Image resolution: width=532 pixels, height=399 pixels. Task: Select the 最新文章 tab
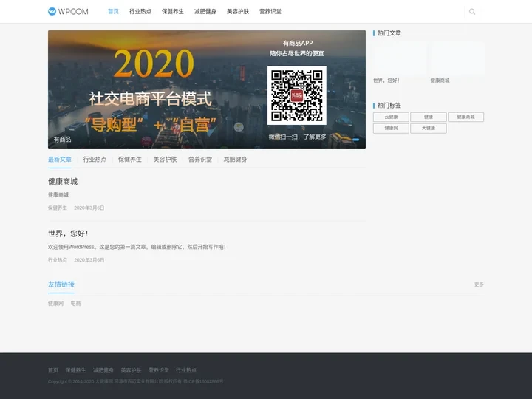(x=60, y=160)
